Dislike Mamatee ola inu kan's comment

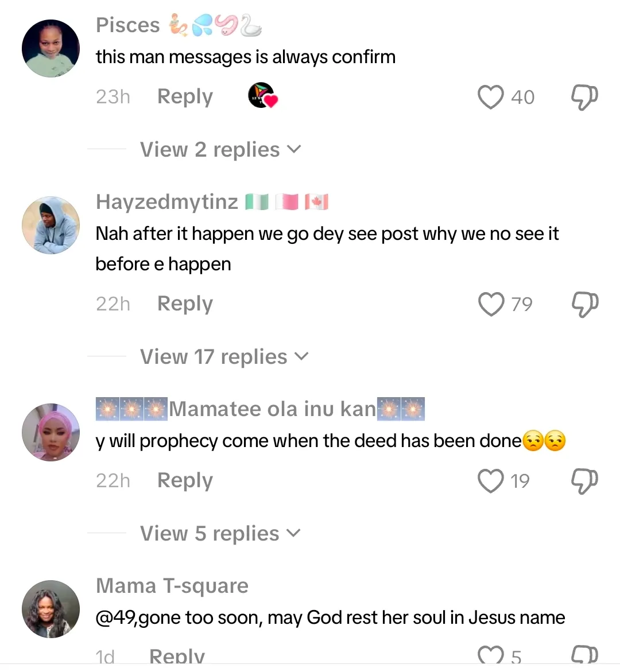[584, 481]
